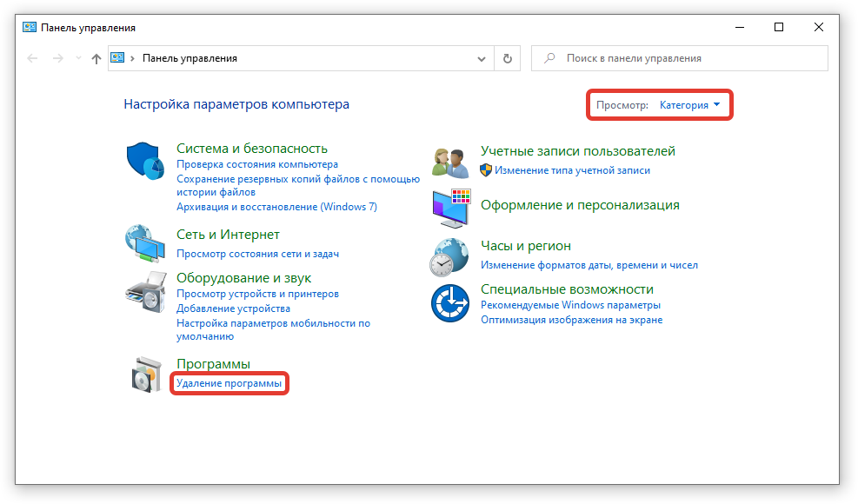
Task: Click the Настройка параметров компьютера heading
Action: (236, 104)
